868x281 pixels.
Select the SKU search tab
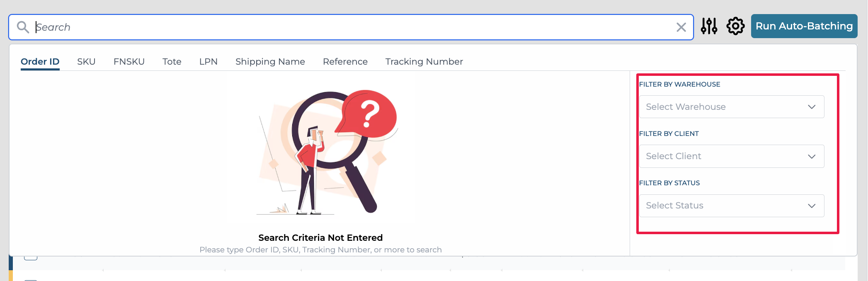coord(86,62)
